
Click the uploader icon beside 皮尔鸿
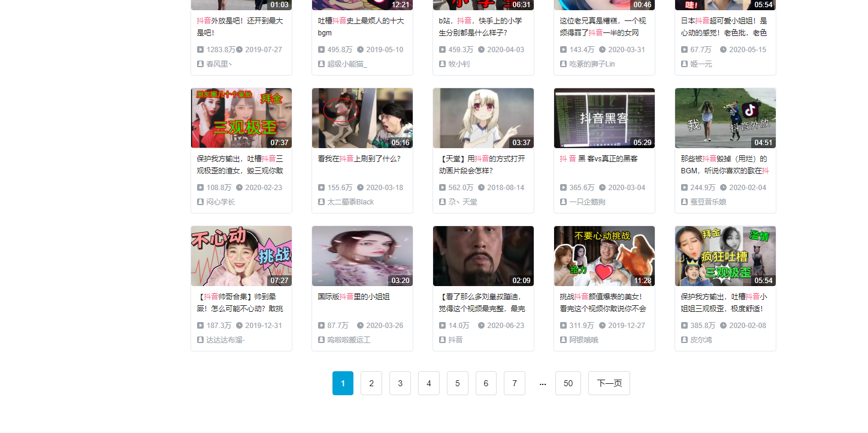(684, 339)
